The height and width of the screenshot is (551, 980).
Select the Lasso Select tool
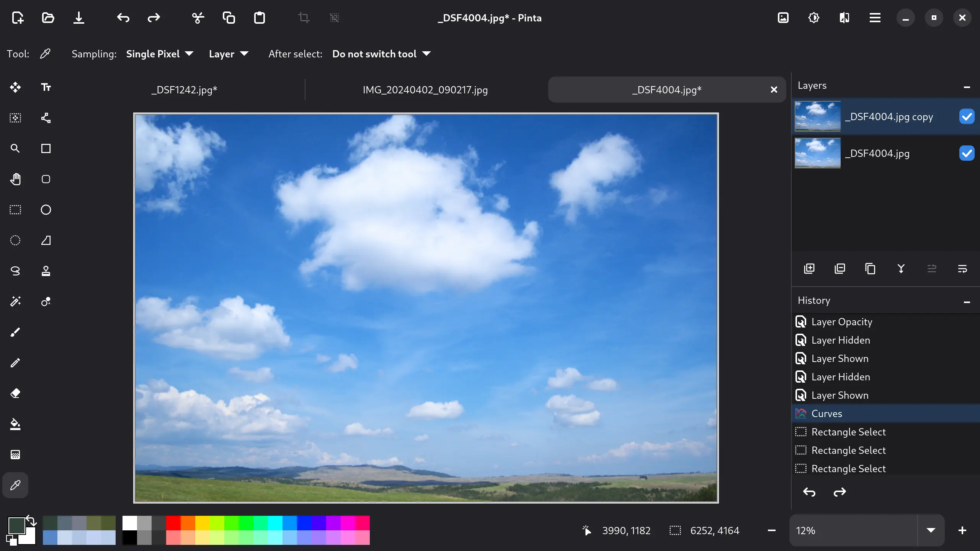pyautogui.click(x=15, y=271)
